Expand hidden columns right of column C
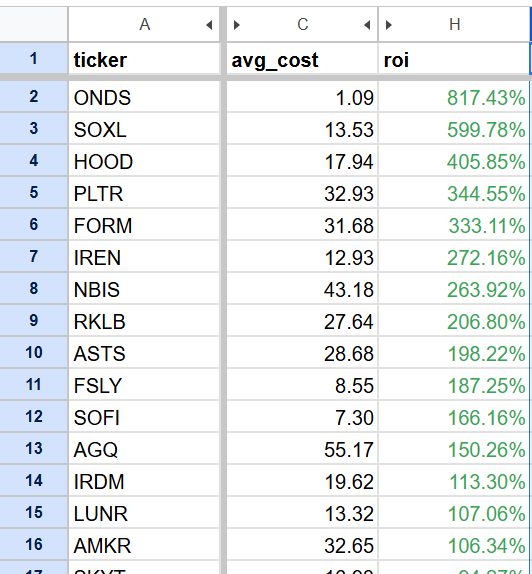Image resolution: width=532 pixels, height=574 pixels. pyautogui.click(x=367, y=25)
